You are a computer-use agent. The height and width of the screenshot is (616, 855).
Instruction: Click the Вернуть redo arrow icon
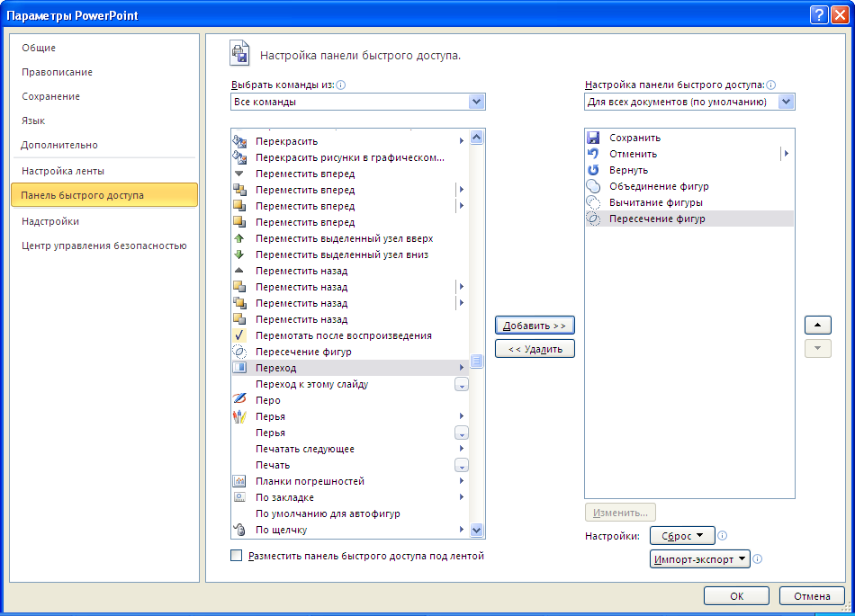[x=593, y=170]
